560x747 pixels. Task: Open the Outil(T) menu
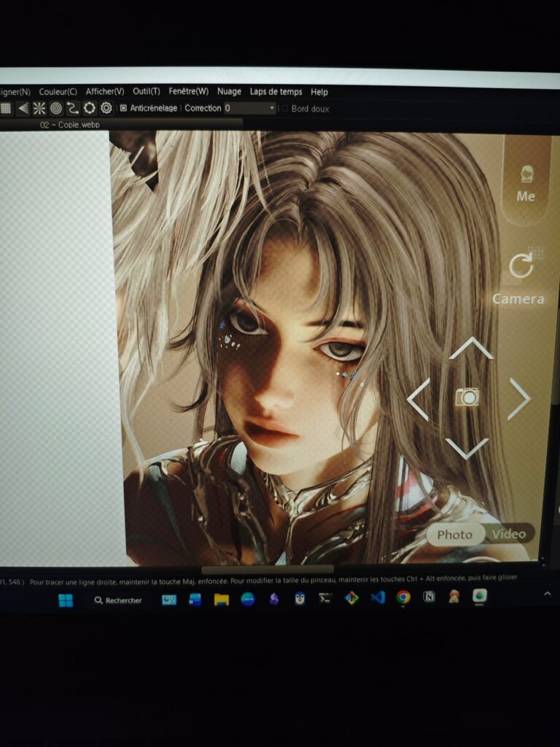(x=146, y=91)
